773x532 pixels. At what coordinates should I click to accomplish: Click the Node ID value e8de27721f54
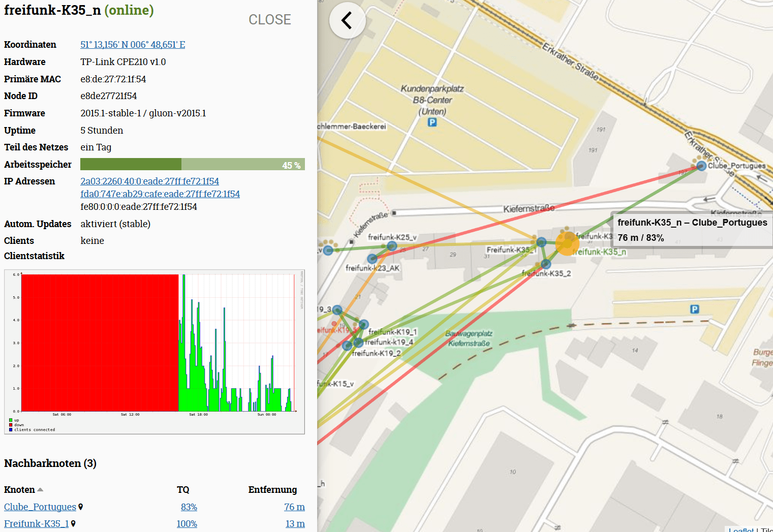pos(109,96)
